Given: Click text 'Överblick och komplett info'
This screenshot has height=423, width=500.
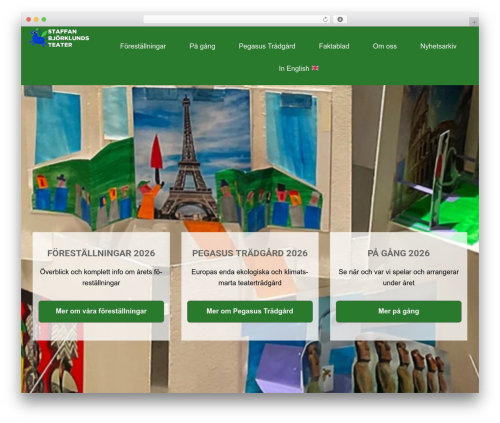Looking at the screenshot, I should 81,272.
